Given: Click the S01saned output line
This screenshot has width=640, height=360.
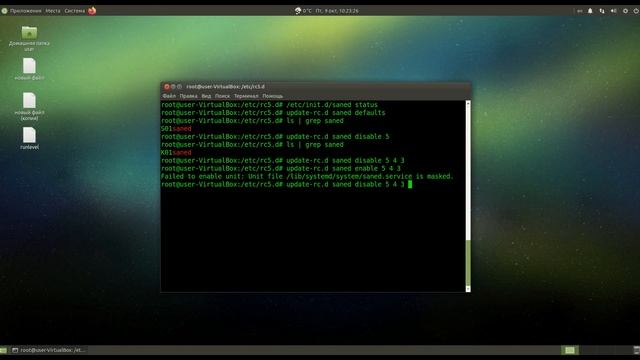Looking at the screenshot, I should [176, 129].
